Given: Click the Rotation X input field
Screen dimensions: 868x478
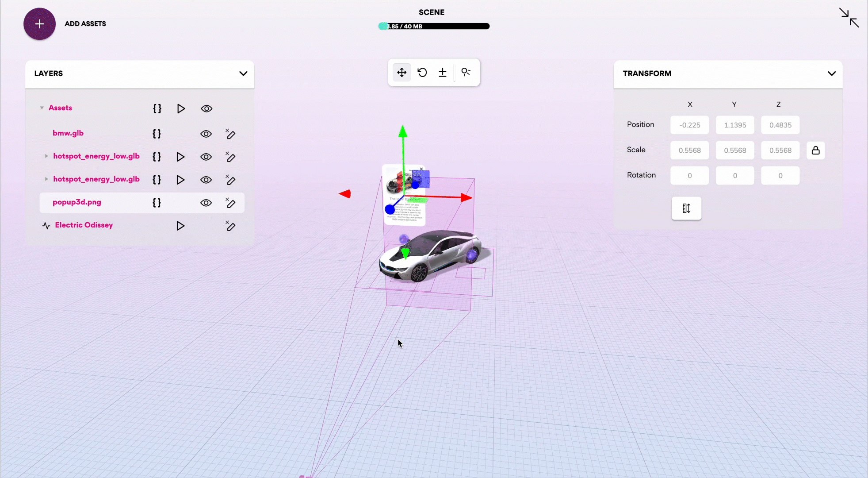Looking at the screenshot, I should coord(690,176).
